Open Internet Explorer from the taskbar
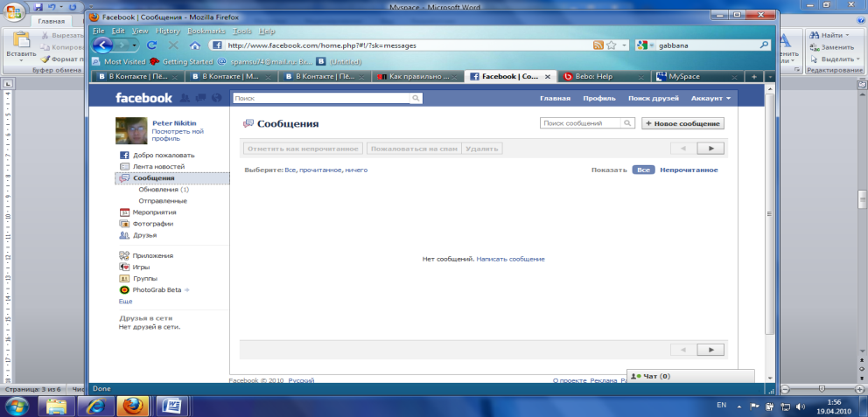 [x=94, y=406]
